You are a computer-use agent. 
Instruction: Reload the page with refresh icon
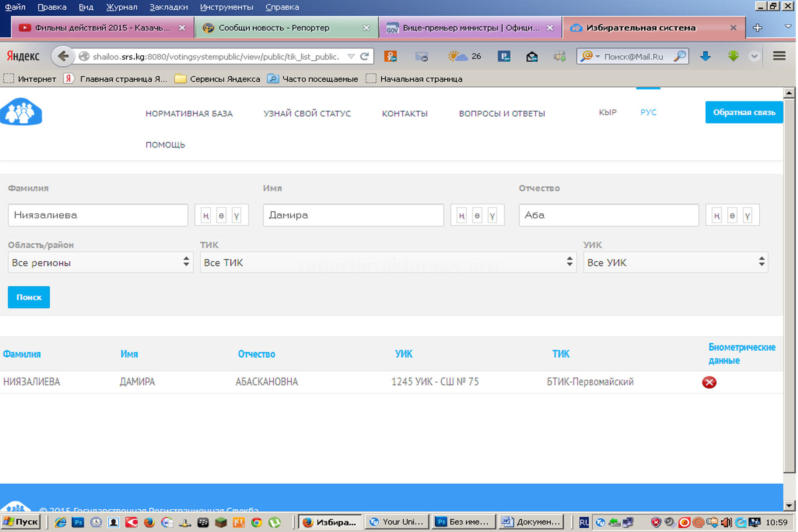tap(365, 56)
